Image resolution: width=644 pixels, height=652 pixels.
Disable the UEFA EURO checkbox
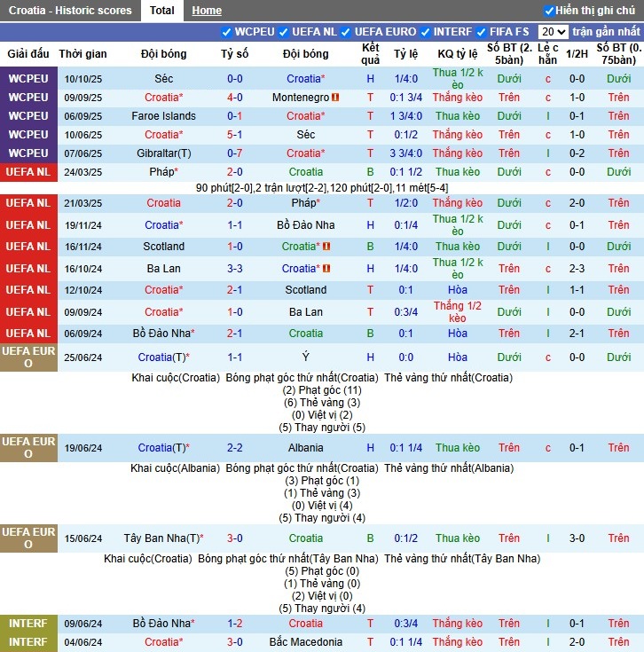(347, 32)
